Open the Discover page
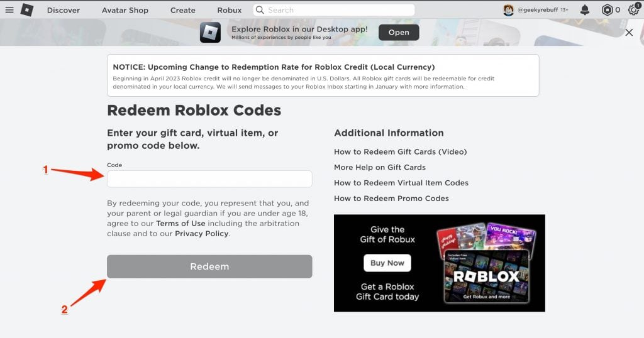 click(x=64, y=10)
